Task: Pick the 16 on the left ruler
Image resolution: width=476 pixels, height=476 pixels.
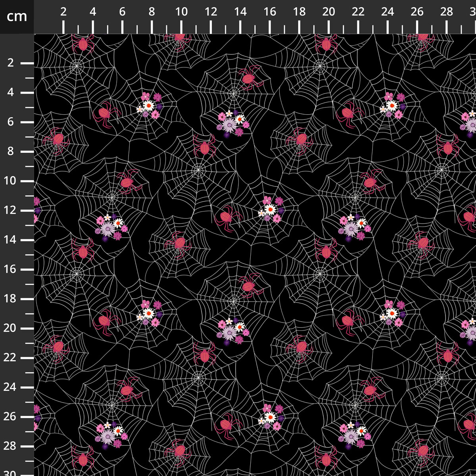Action: coord(10,269)
